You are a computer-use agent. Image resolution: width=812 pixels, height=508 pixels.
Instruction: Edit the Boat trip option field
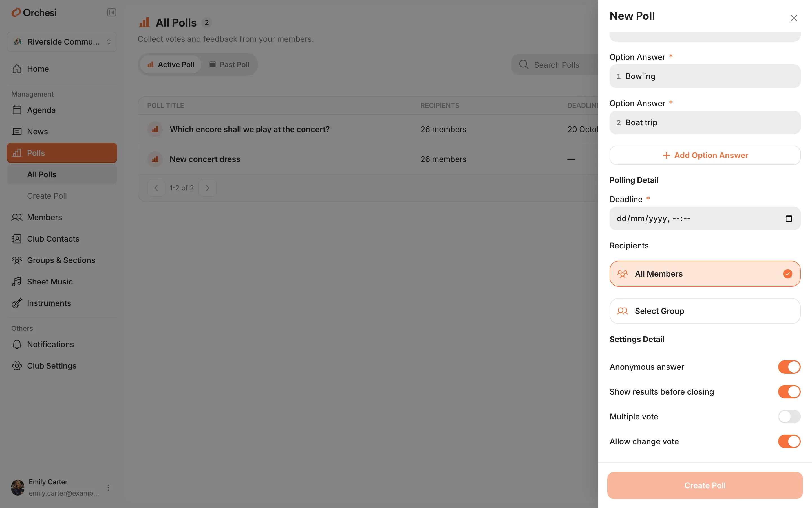pyautogui.click(x=705, y=123)
